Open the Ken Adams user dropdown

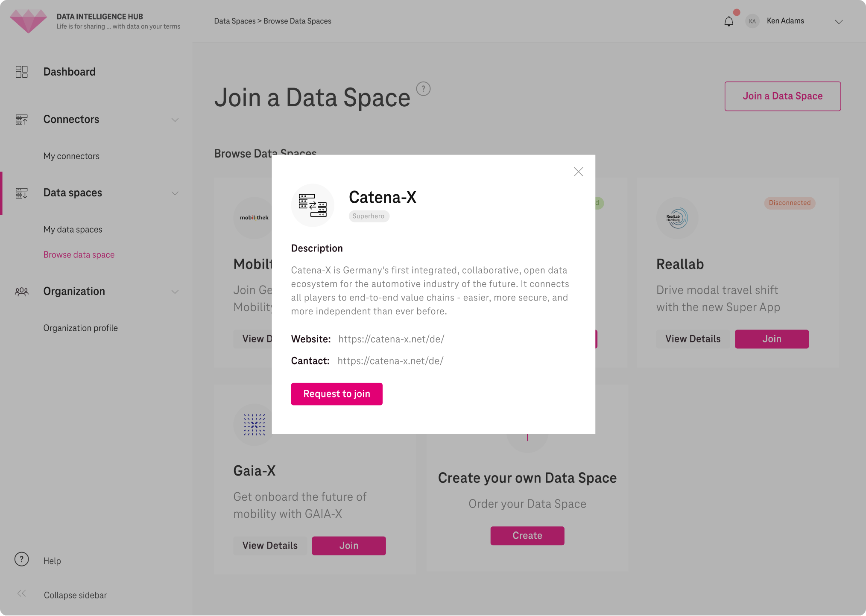[839, 22]
